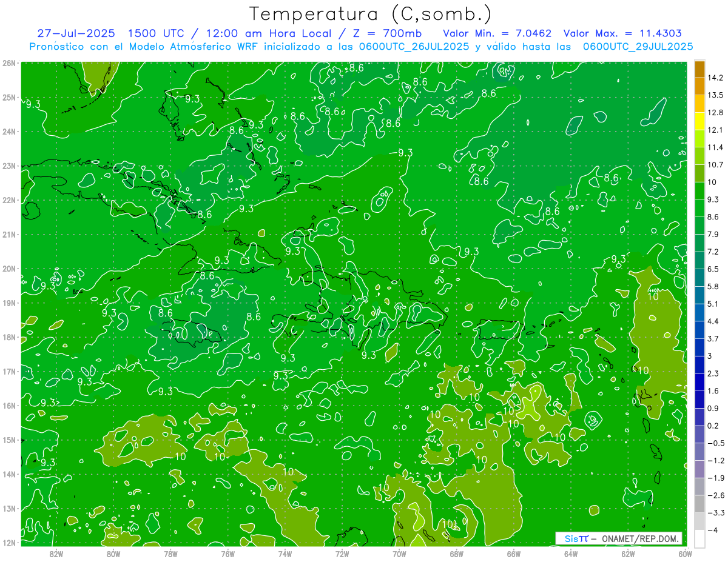Click the "21N" latitude axis label

pyautogui.click(x=8, y=234)
